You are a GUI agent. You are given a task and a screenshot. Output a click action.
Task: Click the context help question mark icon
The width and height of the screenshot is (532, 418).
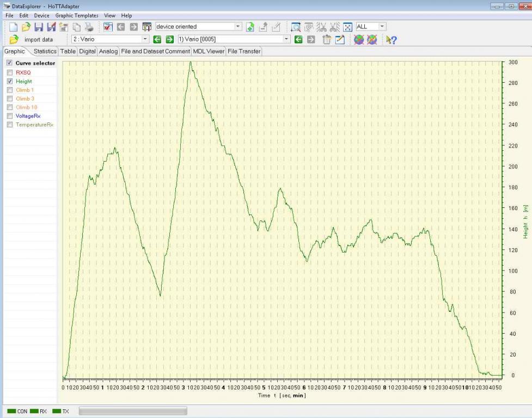click(x=391, y=40)
